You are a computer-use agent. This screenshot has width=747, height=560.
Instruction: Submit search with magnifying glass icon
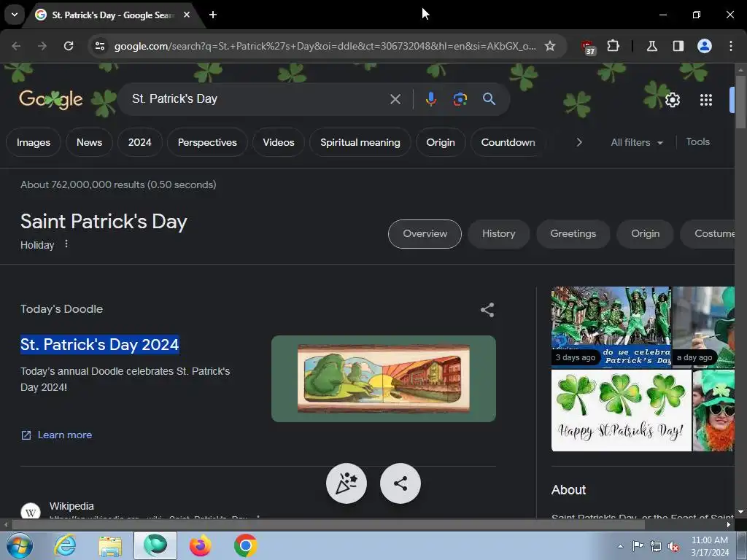[489, 99]
